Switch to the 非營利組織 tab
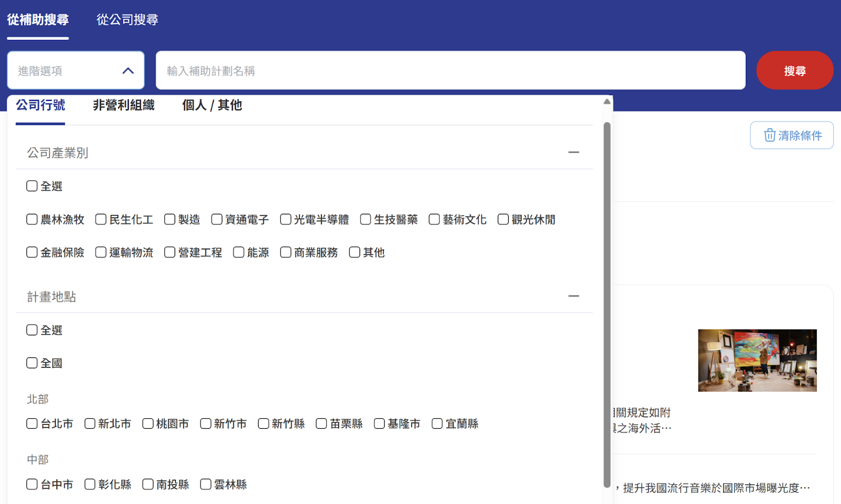Image resolution: width=841 pixels, height=504 pixels. coord(124,105)
